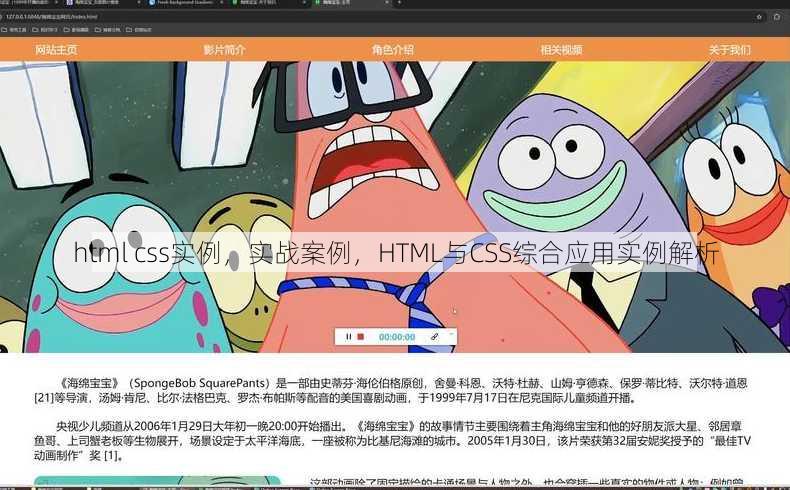Viewport: 790px width, 490px height.
Task: Open 影片简介 navigation item
Action: [225, 50]
